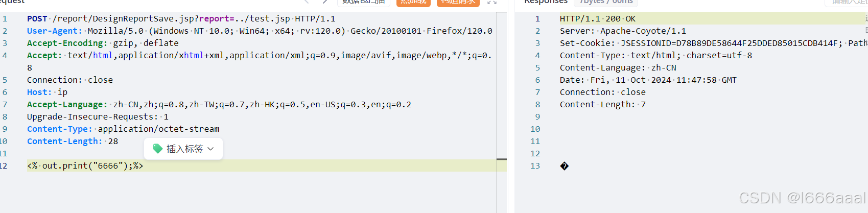Click the 插入标签 label text
The image size is (868, 213).
[185, 149]
